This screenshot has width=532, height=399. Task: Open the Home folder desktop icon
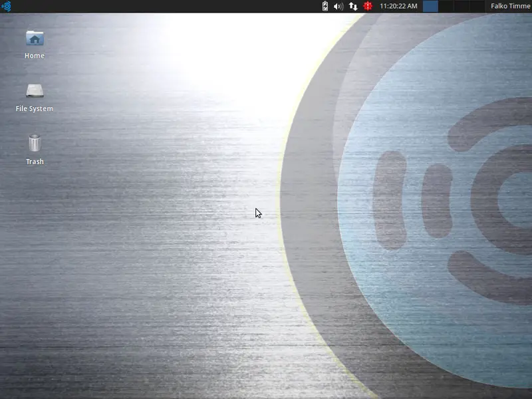click(x=35, y=39)
